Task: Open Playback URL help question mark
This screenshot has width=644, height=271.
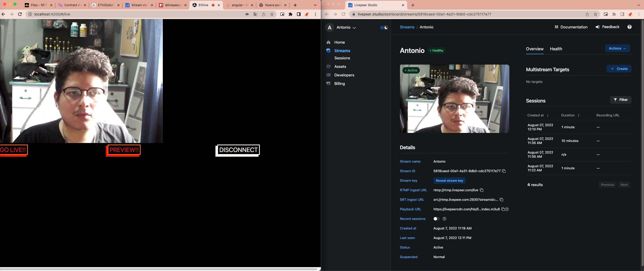Action: (507, 209)
